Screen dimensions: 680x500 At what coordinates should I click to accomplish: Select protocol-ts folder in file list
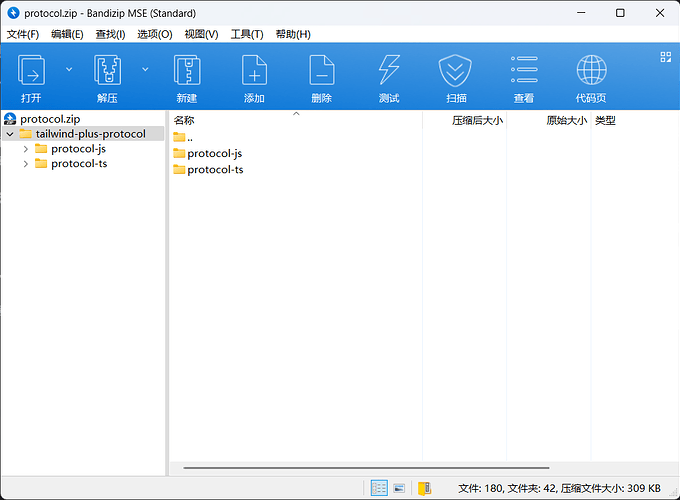208,170
